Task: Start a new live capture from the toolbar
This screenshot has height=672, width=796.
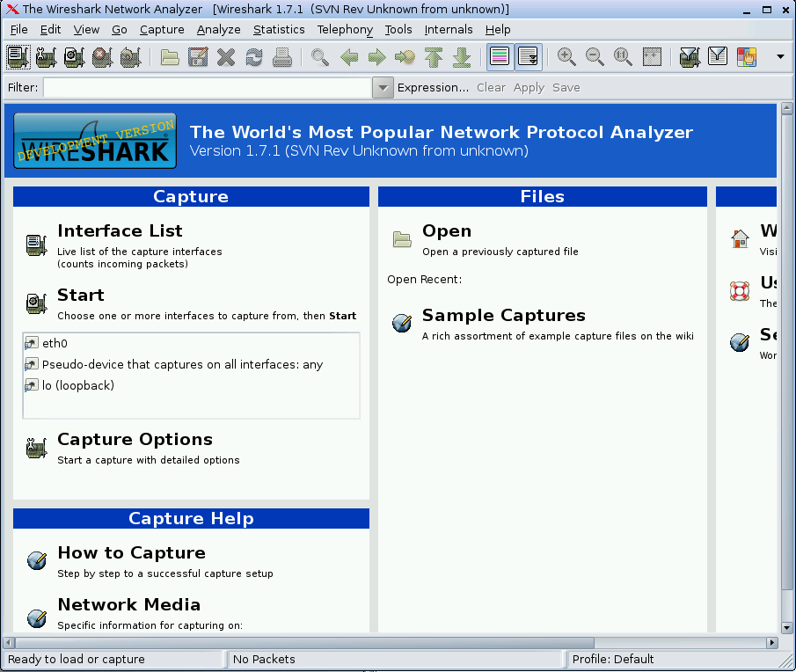Action: point(74,57)
